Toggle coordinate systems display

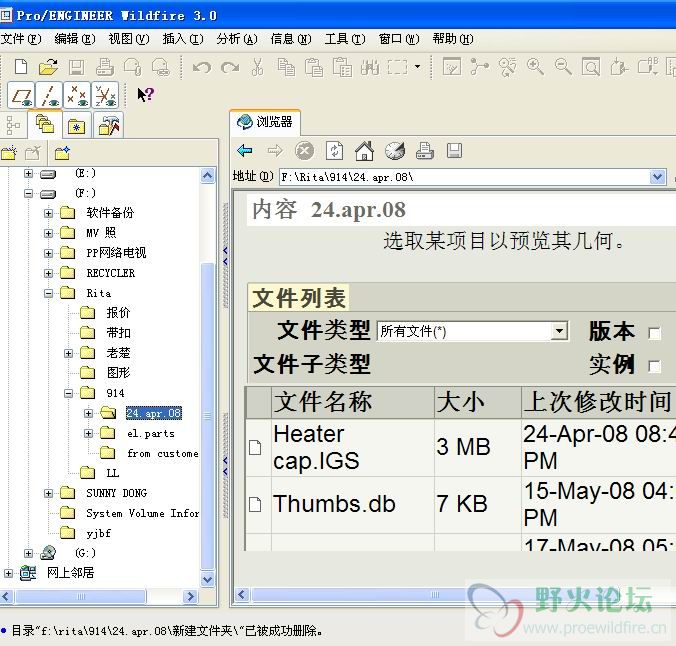tap(105, 95)
